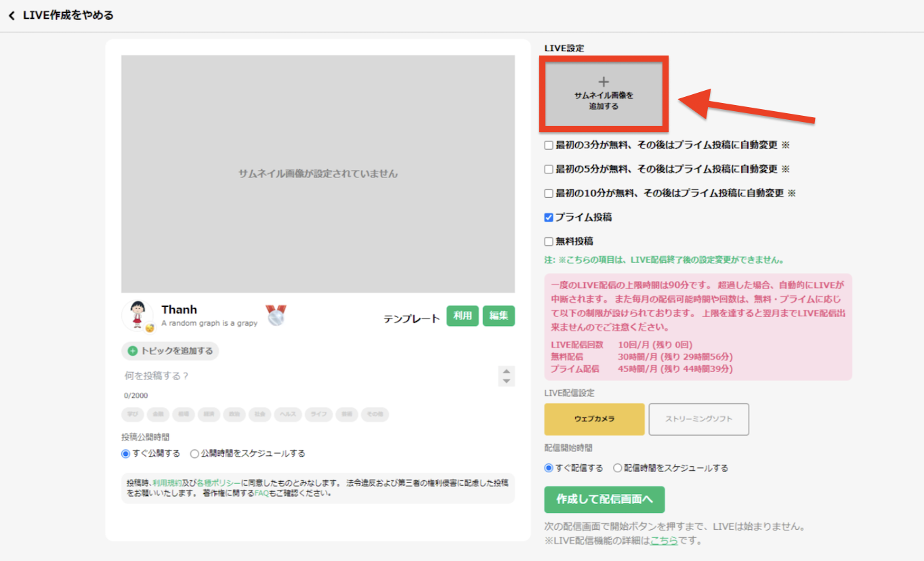Click Thanh's profile avatar picture
The width and height of the screenshot is (924, 561).
tap(138, 314)
